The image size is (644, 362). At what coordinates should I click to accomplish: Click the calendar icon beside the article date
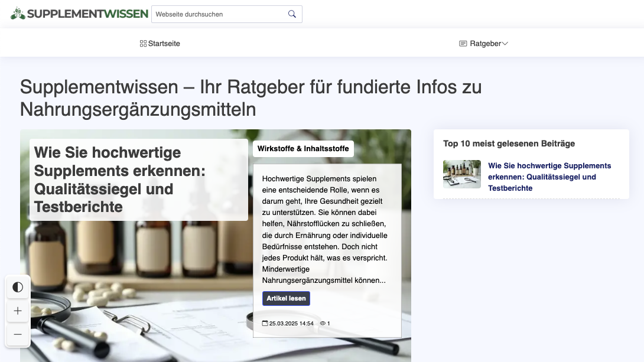(x=265, y=323)
